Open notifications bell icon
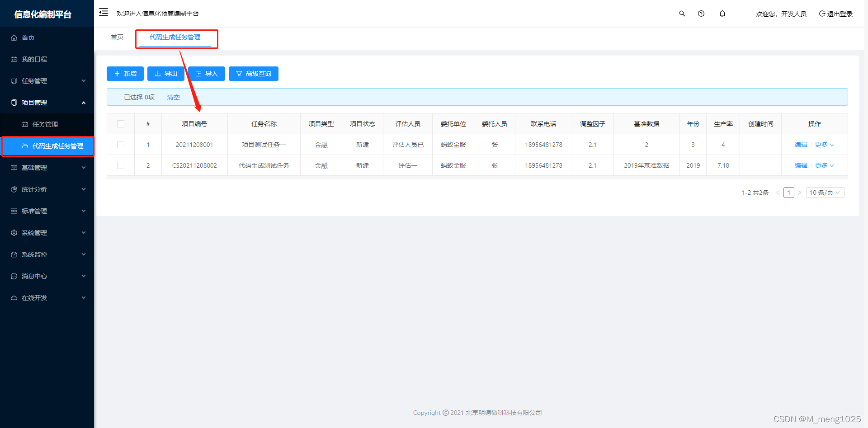This screenshot has height=428, width=868. tap(722, 14)
